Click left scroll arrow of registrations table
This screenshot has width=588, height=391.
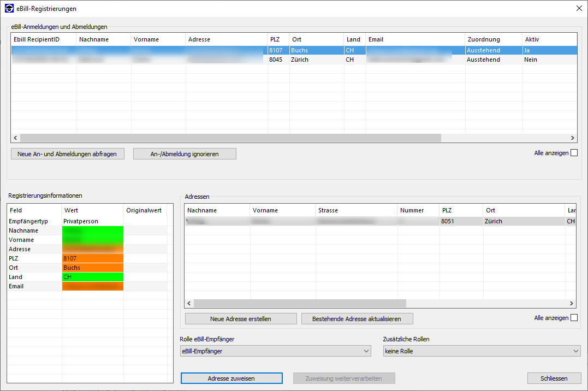click(15, 138)
